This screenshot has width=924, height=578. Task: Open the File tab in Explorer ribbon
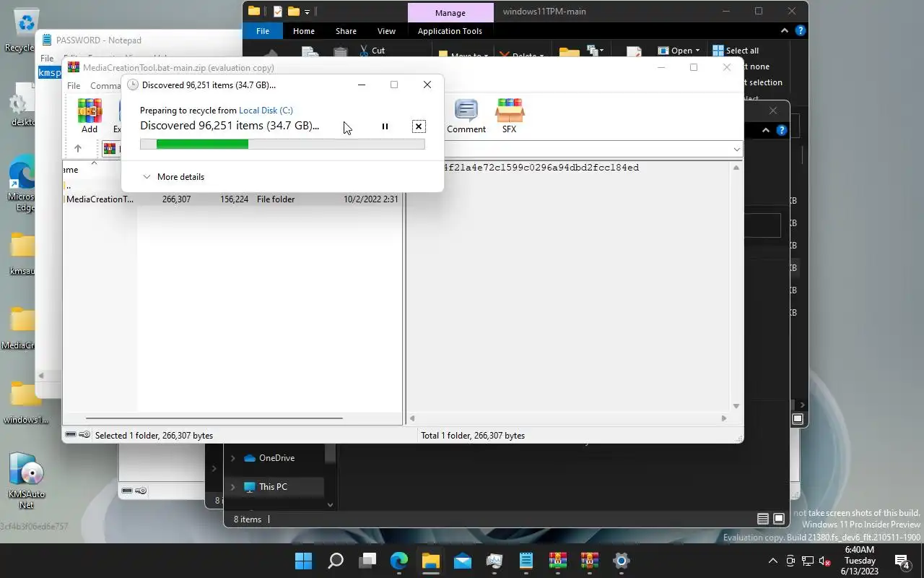point(263,31)
